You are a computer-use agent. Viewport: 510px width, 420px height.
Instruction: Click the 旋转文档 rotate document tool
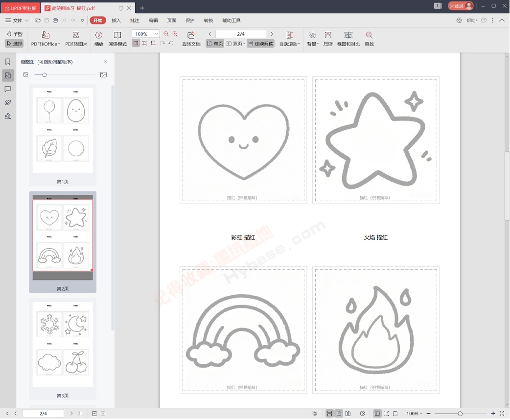[191, 39]
